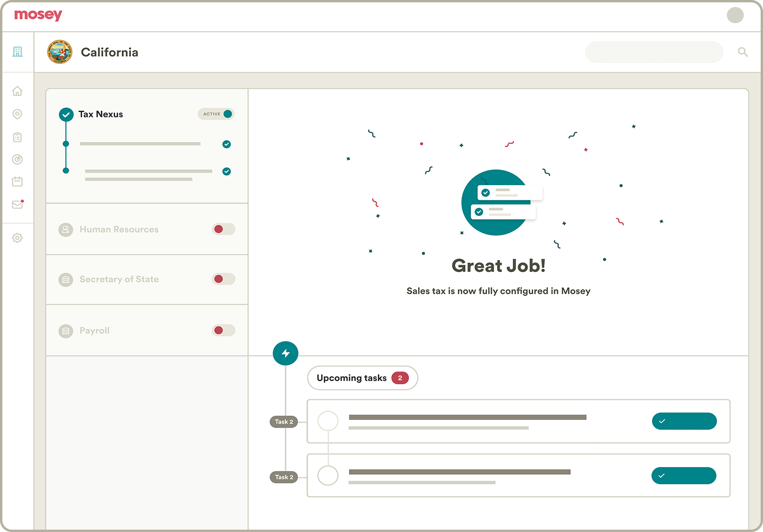Viewport: 763px width, 532px height.
Task: Click the building icon at sidebar top
Action: click(x=17, y=52)
